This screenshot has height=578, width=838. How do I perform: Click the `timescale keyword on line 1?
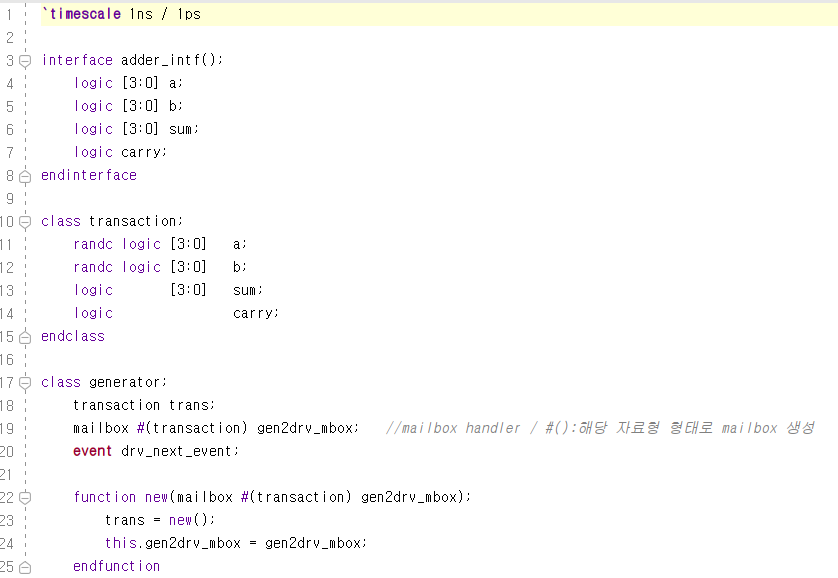(x=81, y=14)
